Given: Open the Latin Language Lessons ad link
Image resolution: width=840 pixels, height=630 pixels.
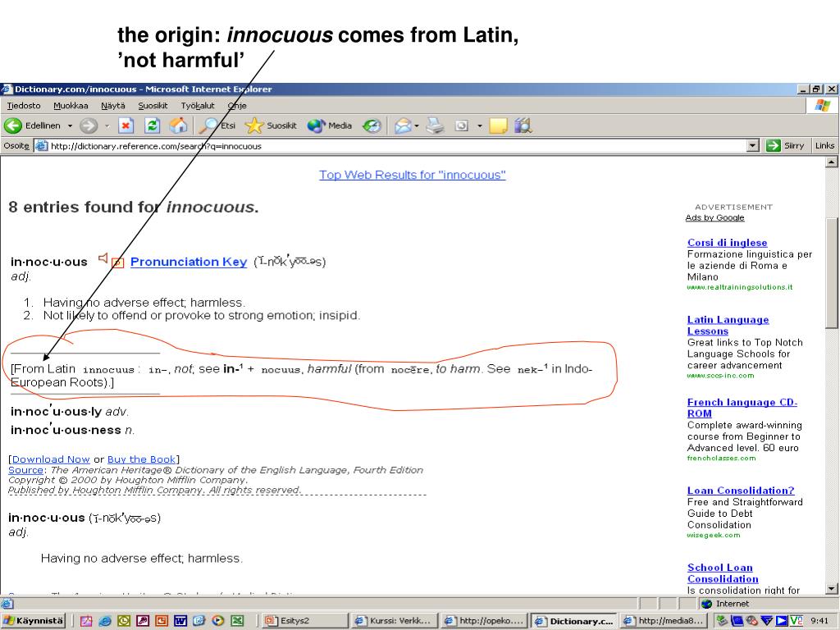Looking at the screenshot, I should (728, 325).
